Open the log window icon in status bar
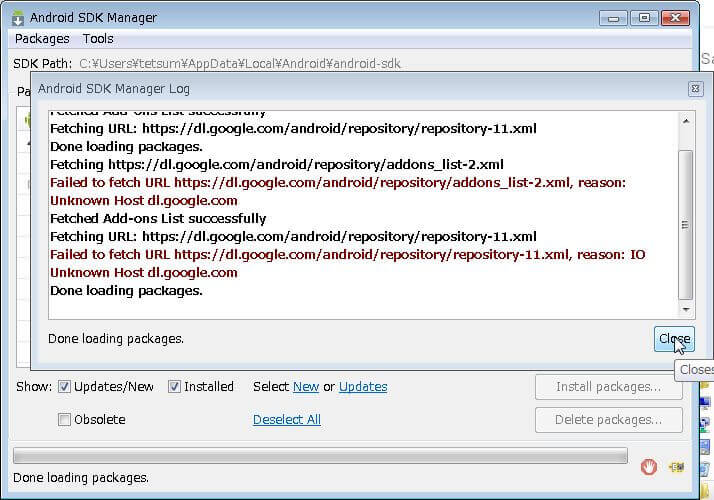Viewport: 714px width, 500px height. coord(677,466)
